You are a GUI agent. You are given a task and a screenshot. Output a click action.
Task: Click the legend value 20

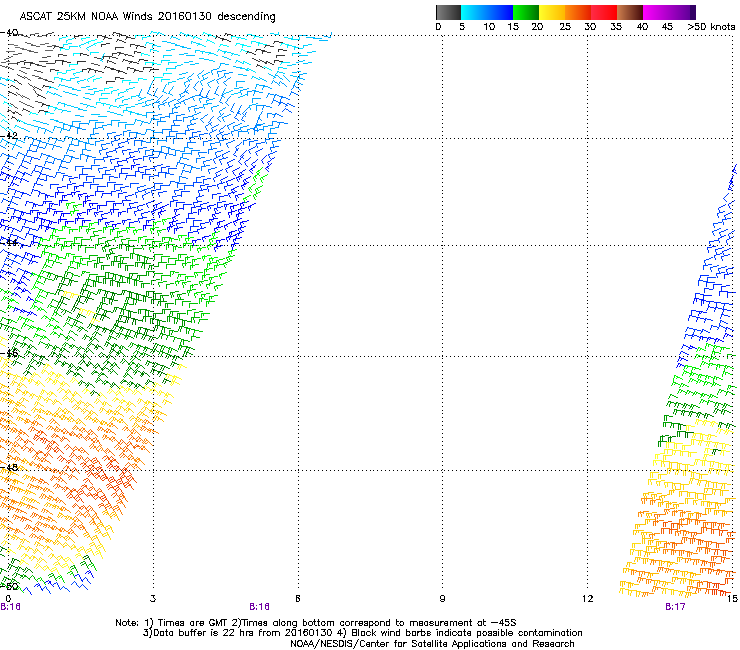click(x=537, y=27)
